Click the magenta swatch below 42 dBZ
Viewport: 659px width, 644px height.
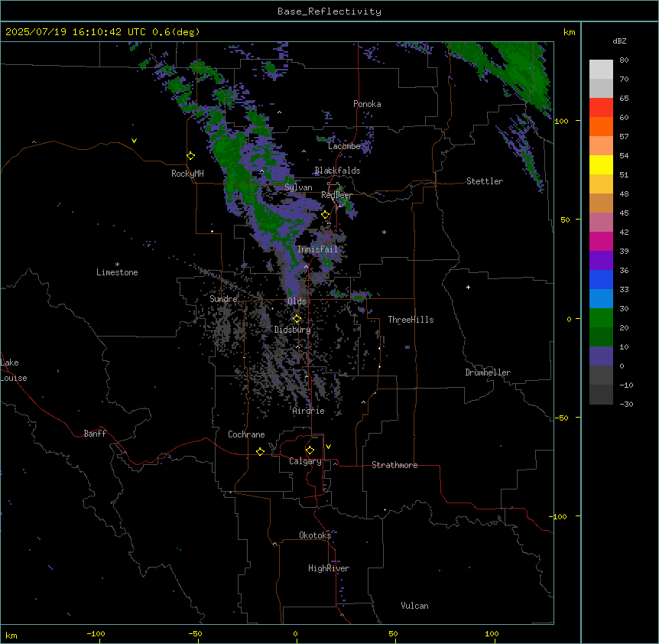(x=601, y=241)
